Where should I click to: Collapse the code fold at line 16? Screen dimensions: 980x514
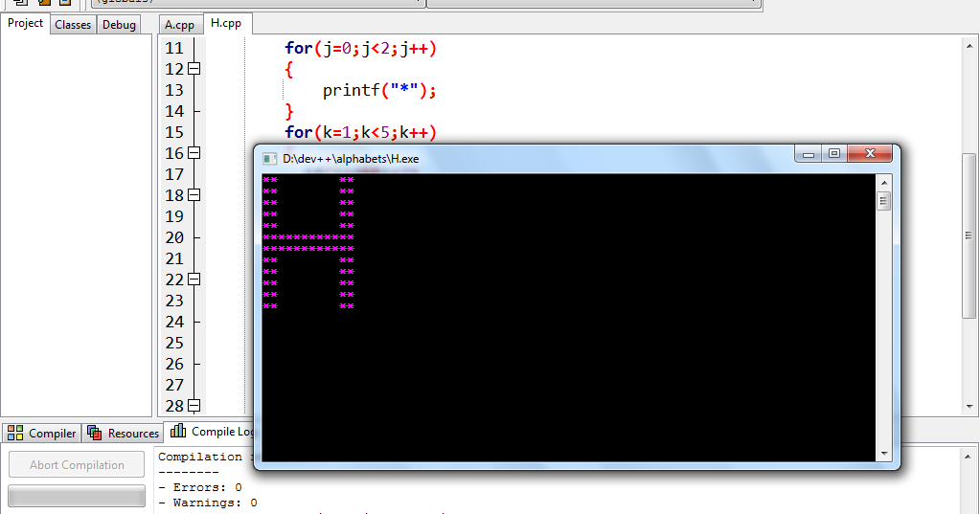[x=194, y=153]
